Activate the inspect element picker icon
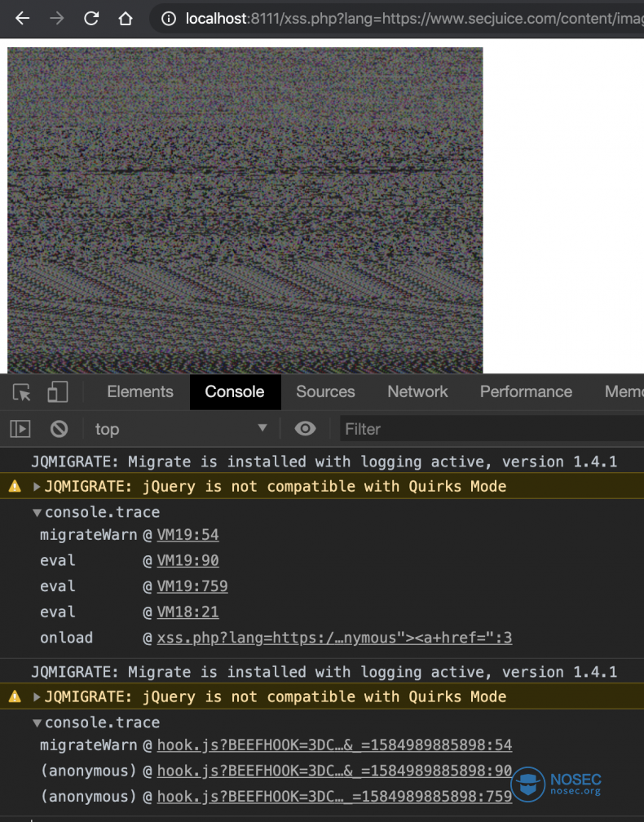 [21, 392]
